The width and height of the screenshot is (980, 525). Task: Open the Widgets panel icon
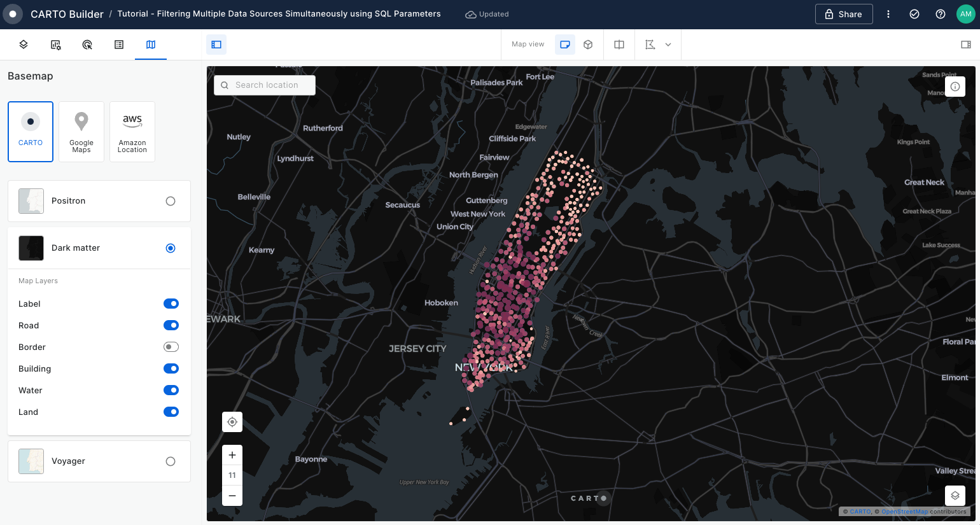(x=55, y=45)
